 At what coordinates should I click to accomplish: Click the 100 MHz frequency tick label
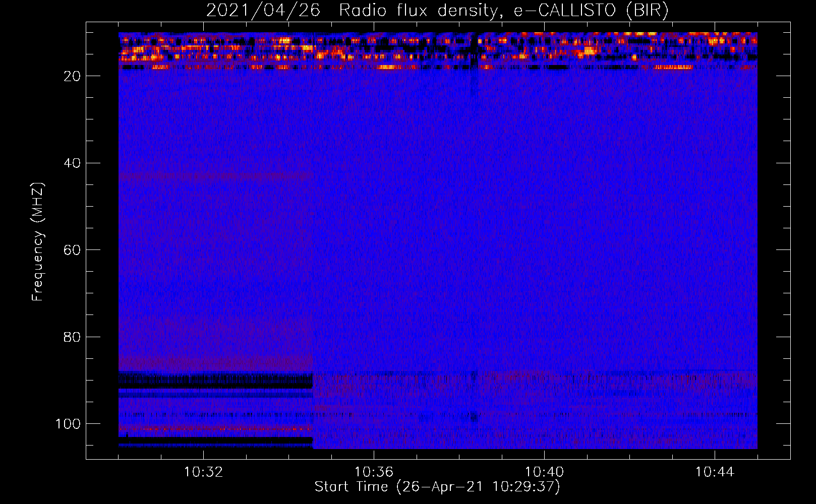(68, 424)
